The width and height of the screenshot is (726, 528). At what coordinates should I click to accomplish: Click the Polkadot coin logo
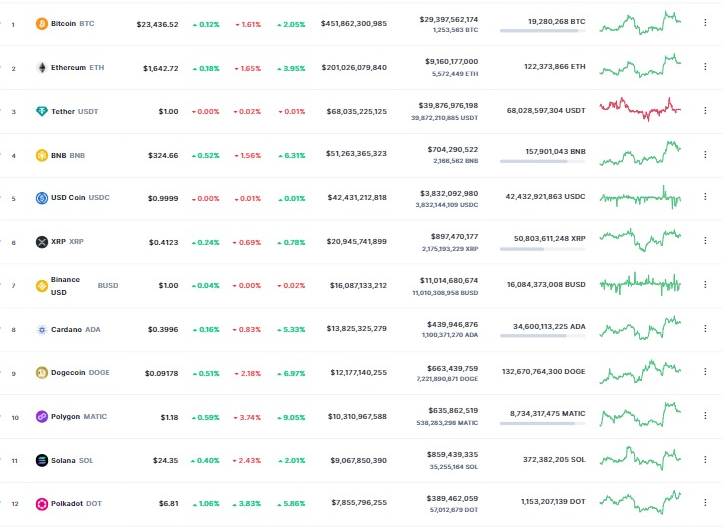42,503
